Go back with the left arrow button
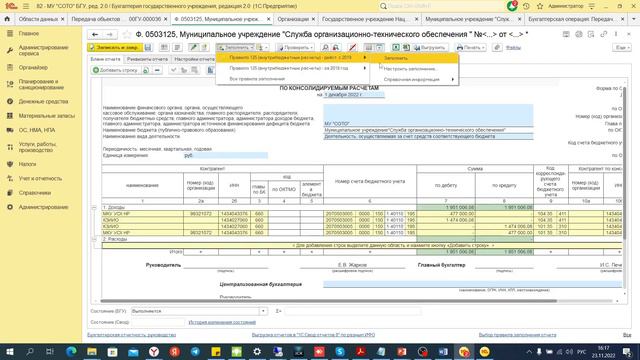Image resolution: width=640 pixels, height=360 pixels. pos(95,35)
